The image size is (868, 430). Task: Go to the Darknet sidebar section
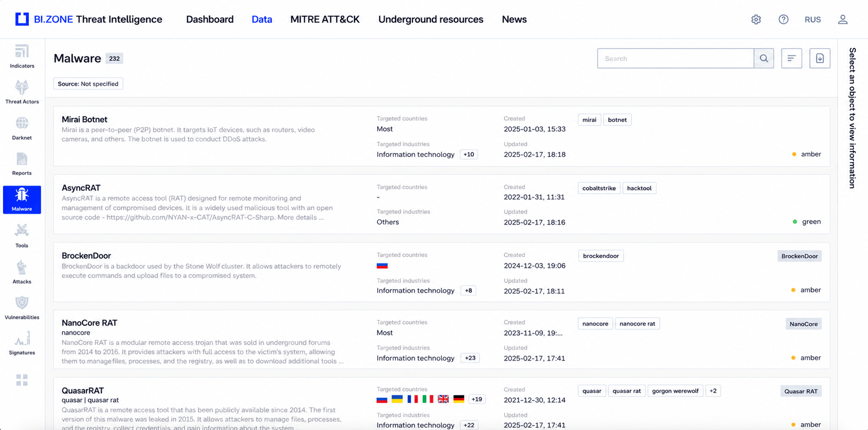[x=22, y=128]
